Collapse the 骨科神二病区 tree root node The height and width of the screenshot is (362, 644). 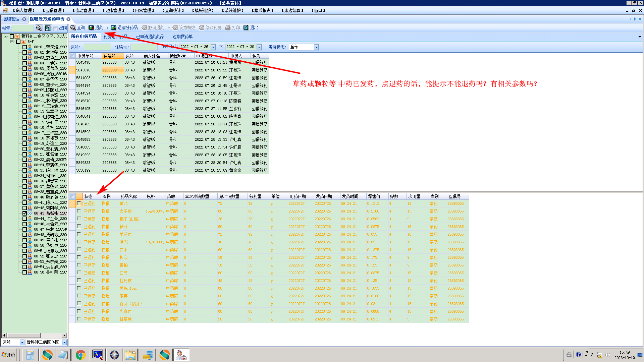6,36
